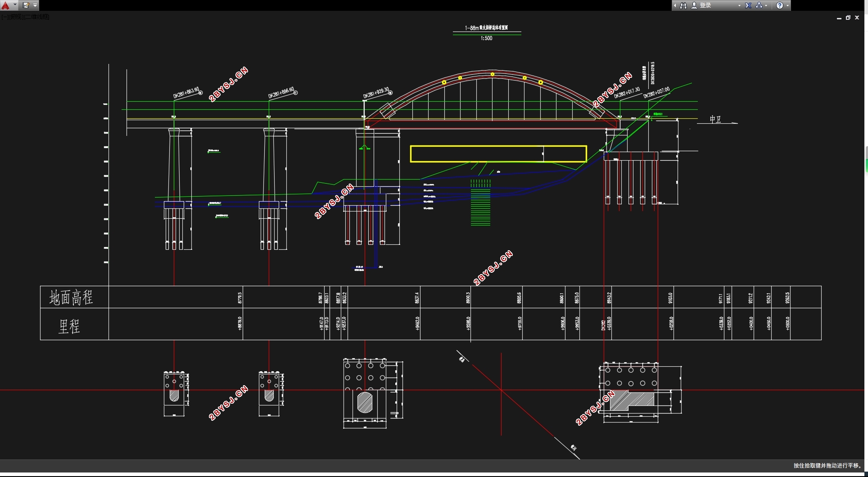The width and height of the screenshot is (868, 477).
Task: Open the AutoCAD application menu logo
Action: click(x=5, y=5)
